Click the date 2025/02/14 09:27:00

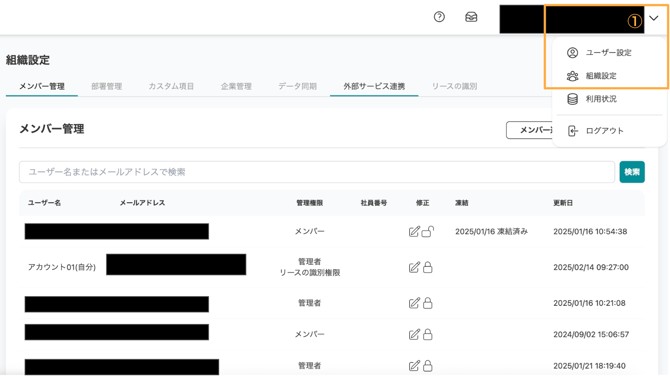[591, 267]
